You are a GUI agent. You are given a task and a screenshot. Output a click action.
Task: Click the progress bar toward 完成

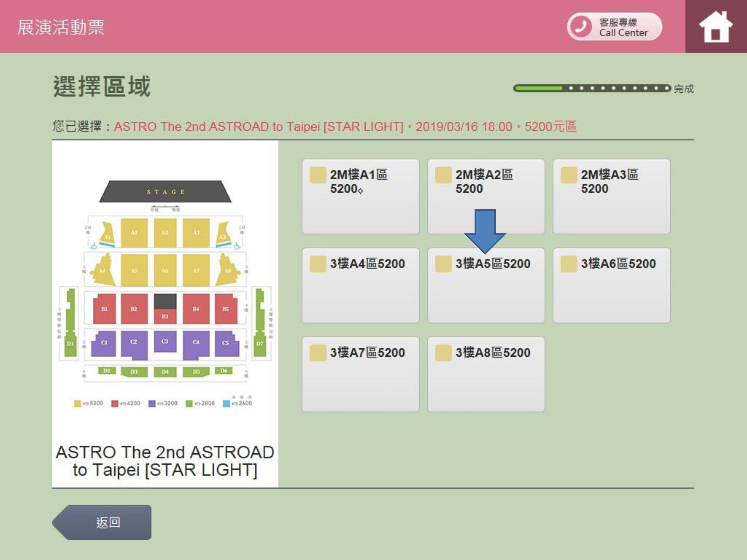coord(592,88)
